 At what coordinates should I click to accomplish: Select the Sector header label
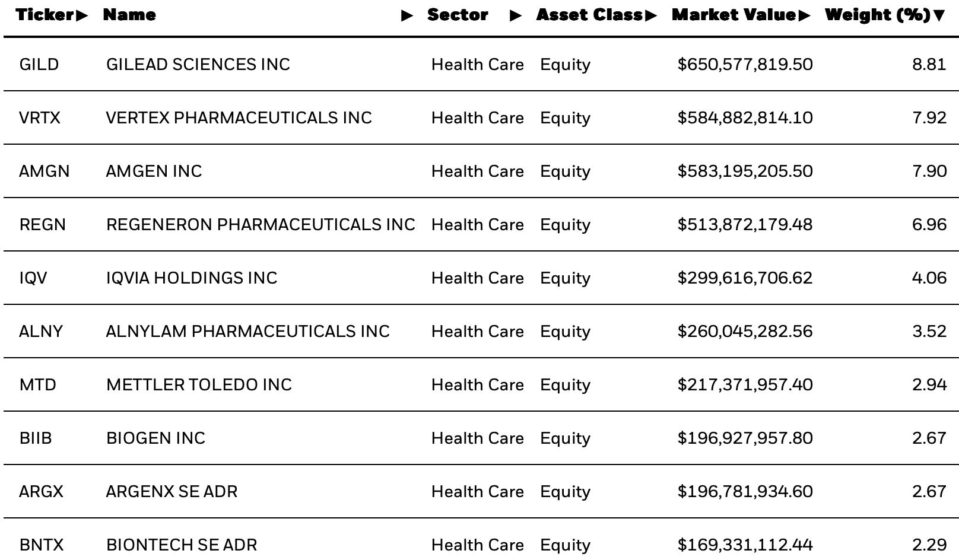(458, 15)
